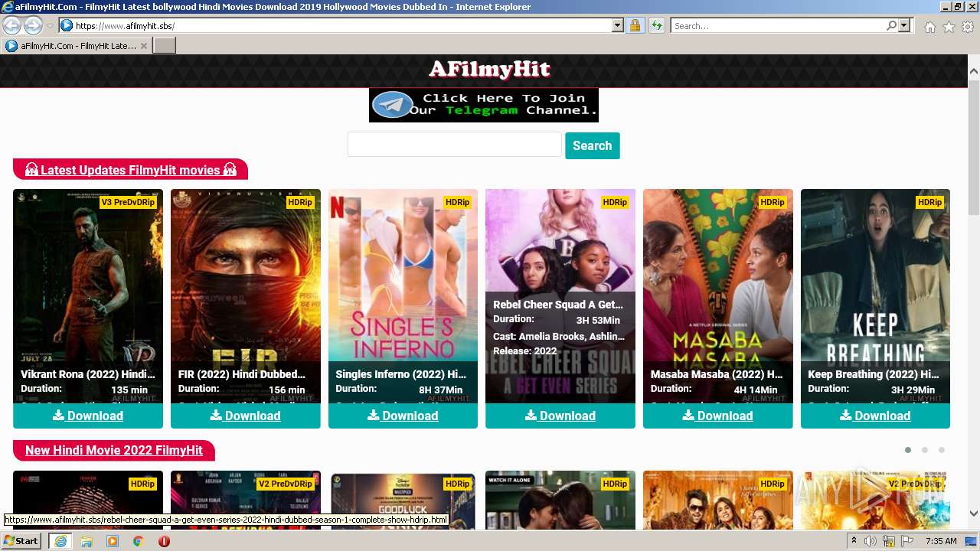Open the Windows Start button
The width and height of the screenshot is (980, 551).
click(x=21, y=541)
